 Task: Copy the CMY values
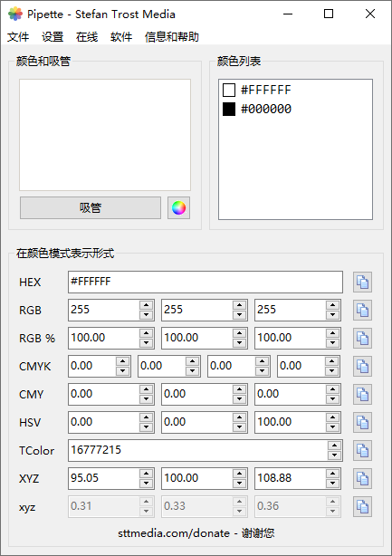[x=362, y=394]
